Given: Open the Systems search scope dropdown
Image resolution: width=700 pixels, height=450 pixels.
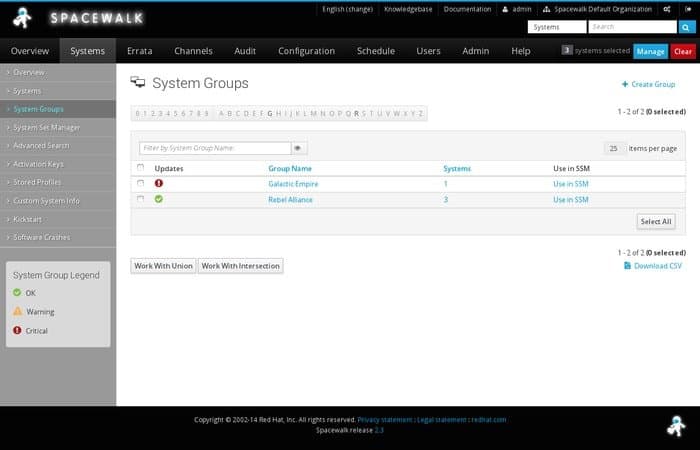Looking at the screenshot, I should [557, 27].
